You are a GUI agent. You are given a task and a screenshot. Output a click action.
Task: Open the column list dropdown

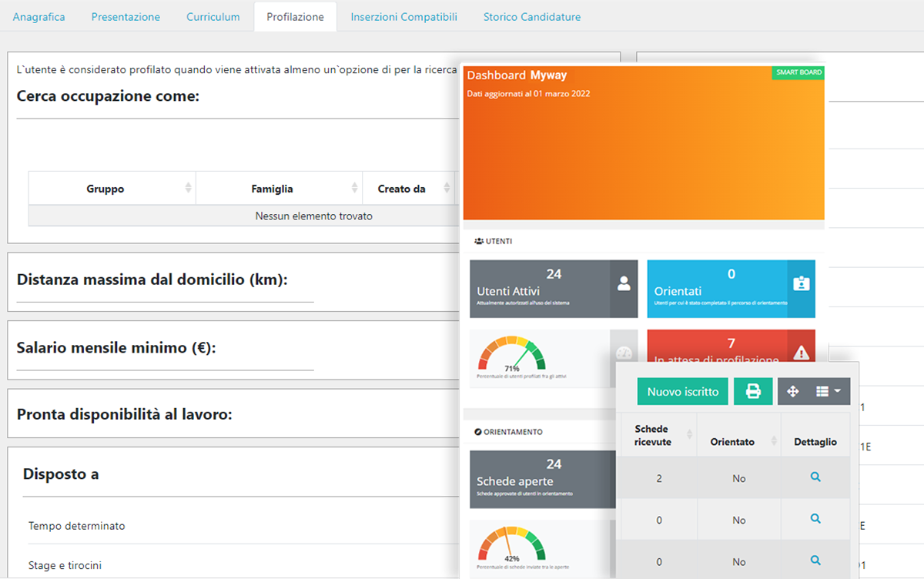[x=828, y=391]
